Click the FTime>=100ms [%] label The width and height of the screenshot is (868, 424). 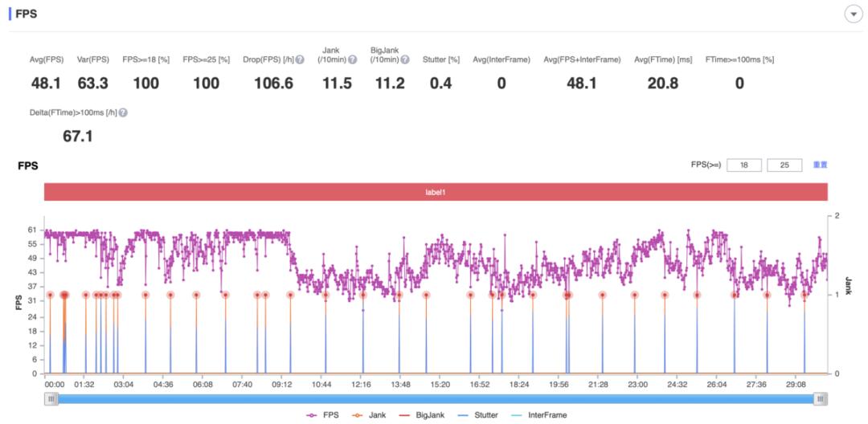coord(739,59)
